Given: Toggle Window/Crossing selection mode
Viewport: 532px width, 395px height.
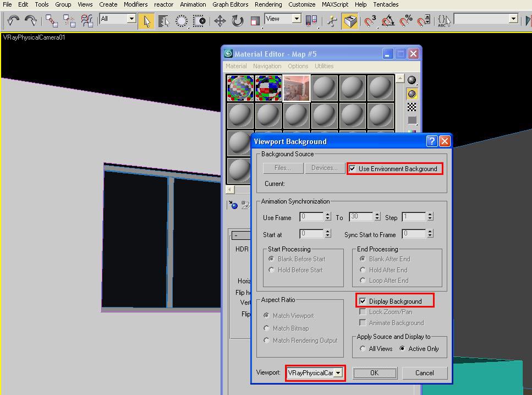Looking at the screenshot, I should tap(199, 21).
